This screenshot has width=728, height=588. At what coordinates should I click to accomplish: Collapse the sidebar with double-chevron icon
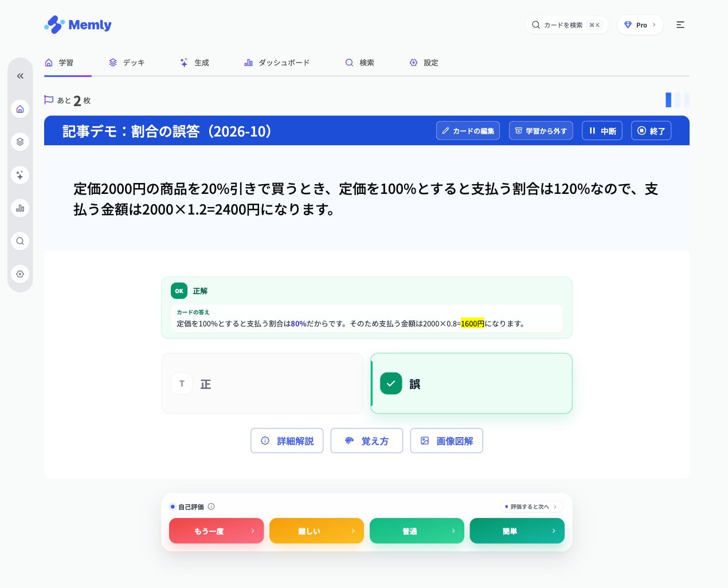[20, 76]
